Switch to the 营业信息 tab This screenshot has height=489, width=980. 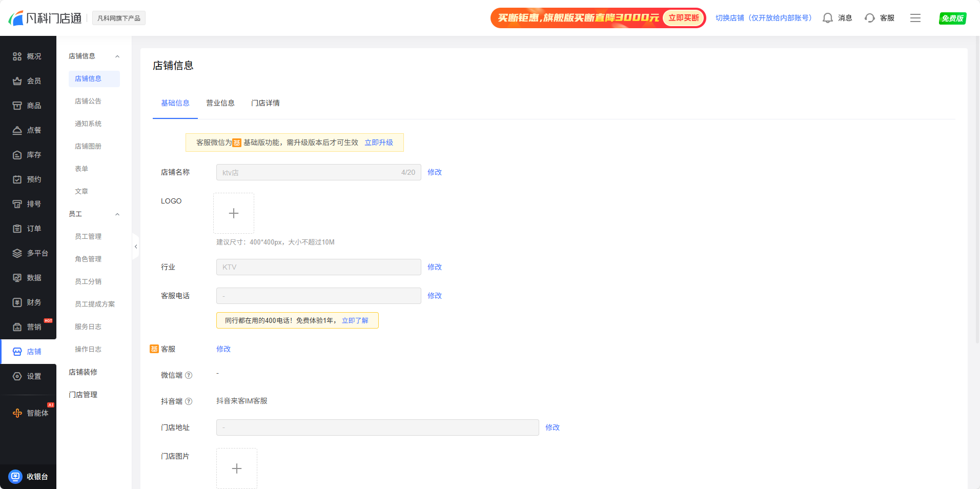pyautogui.click(x=220, y=103)
